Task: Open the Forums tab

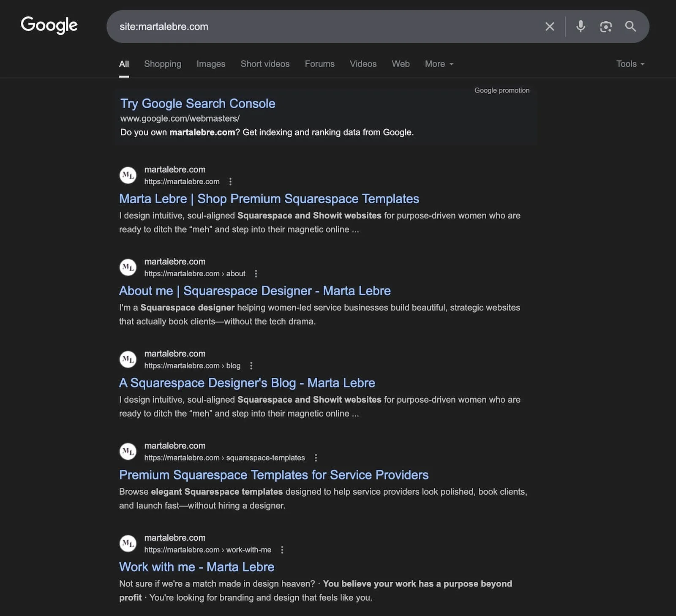Action: (319, 64)
